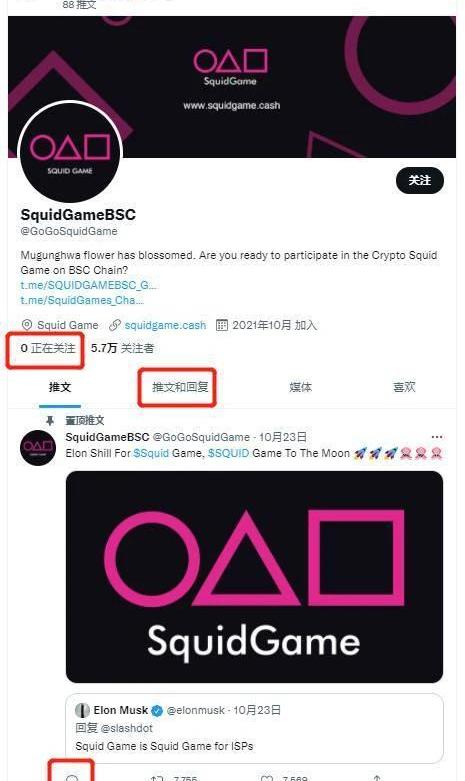Open the t.me/SquidGames_Cha… link
This screenshot has height=781, width=465.
[82, 300]
